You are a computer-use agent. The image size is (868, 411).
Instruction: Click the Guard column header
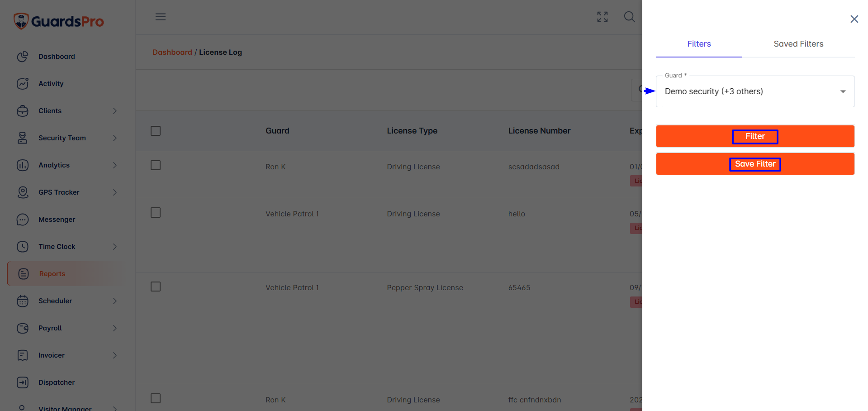pyautogui.click(x=277, y=131)
